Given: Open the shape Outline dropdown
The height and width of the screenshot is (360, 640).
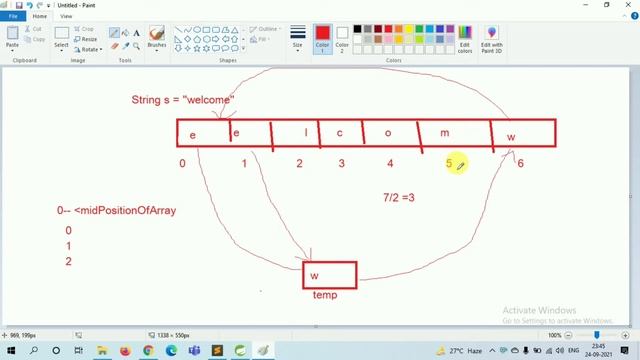Looking at the screenshot, I should pos(265,29).
